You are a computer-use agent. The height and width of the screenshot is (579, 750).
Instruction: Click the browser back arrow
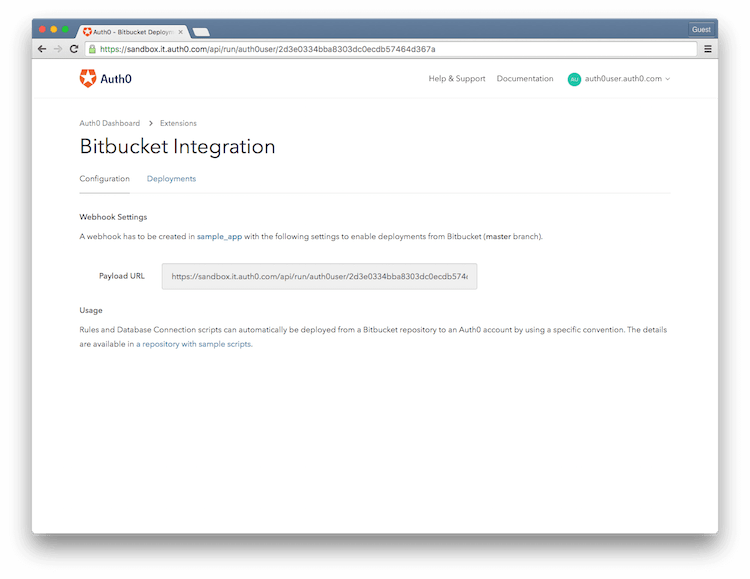(x=42, y=49)
